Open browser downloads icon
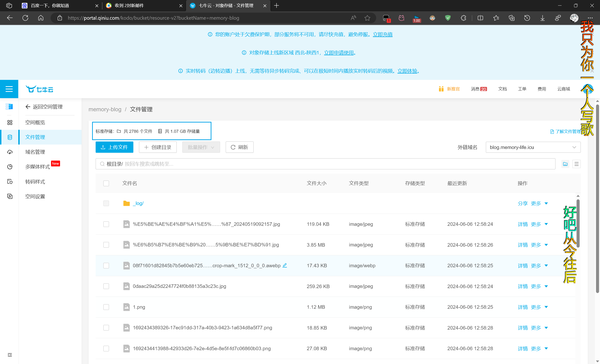Image resolution: width=600 pixels, height=364 pixels. pos(543,18)
